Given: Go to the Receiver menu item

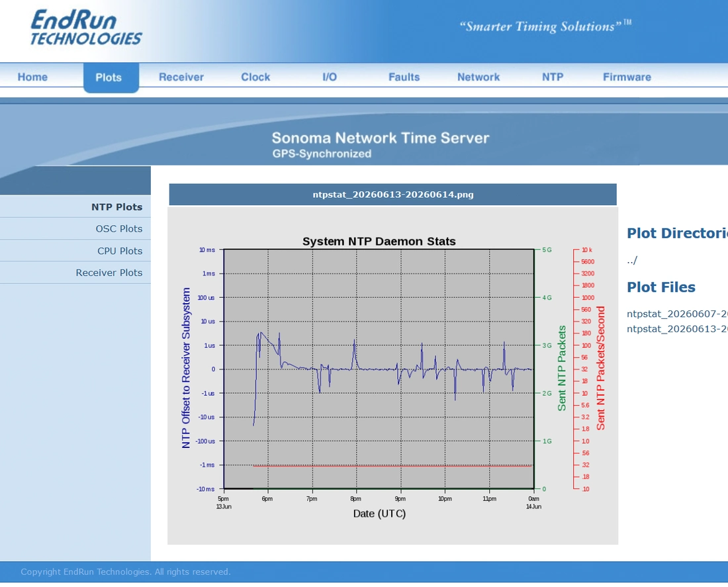Looking at the screenshot, I should point(181,77).
